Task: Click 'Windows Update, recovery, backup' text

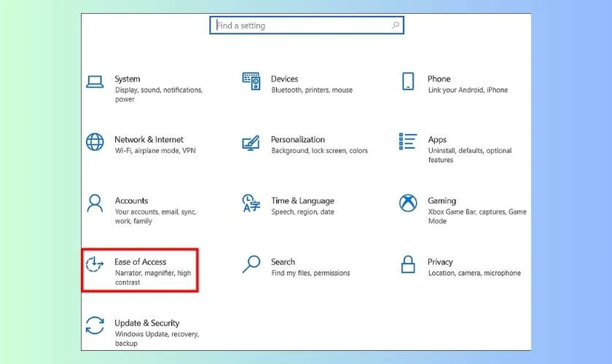Action: point(157,339)
